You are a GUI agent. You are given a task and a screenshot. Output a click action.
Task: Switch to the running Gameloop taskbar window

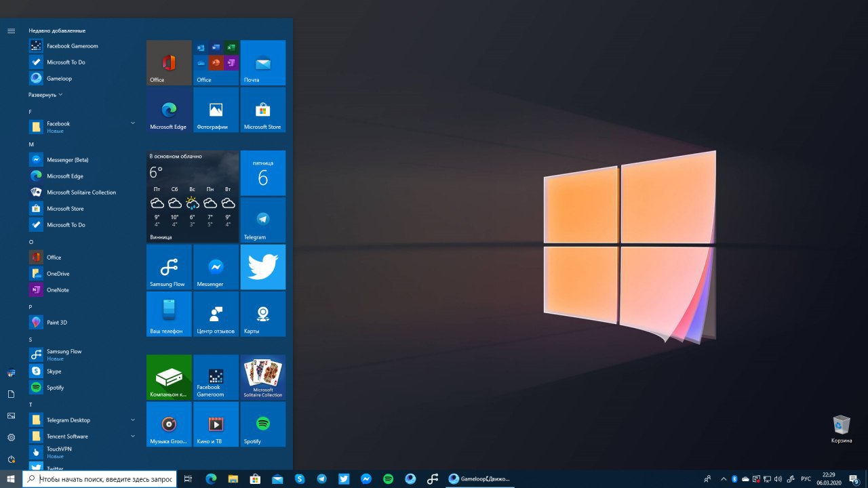tap(480, 479)
